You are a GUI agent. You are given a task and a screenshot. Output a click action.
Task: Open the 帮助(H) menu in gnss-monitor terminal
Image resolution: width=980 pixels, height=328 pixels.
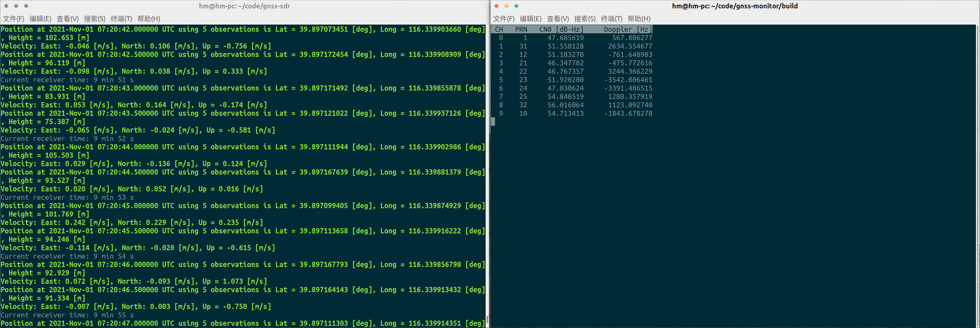pos(639,18)
